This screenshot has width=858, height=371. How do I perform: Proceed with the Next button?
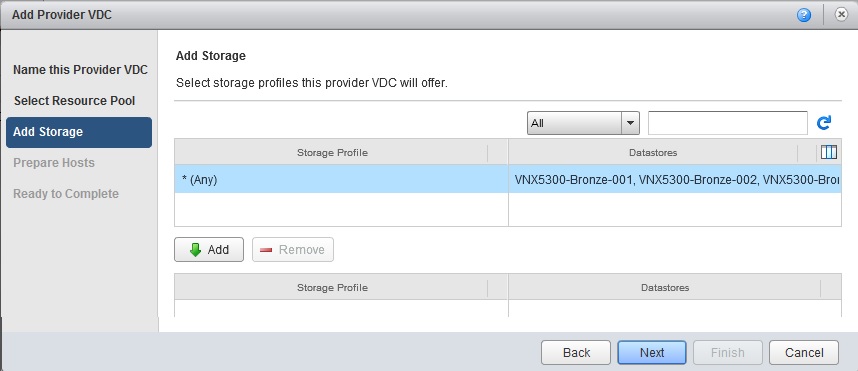(x=652, y=352)
